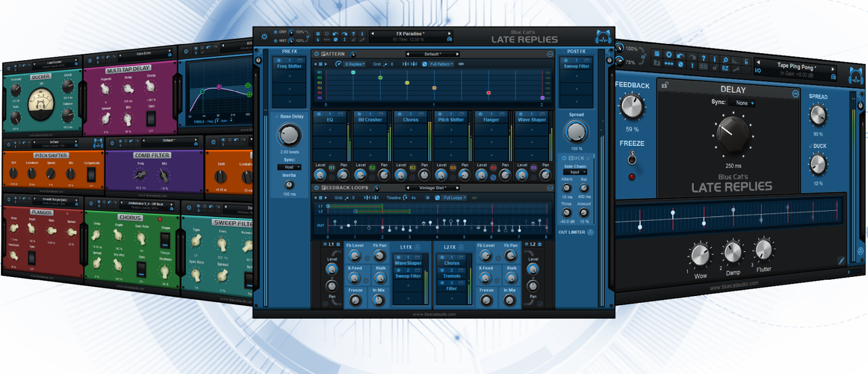Click the link icon beside Full Pattern
Image resolution: width=868 pixels, height=374 pixels.
click(461, 64)
